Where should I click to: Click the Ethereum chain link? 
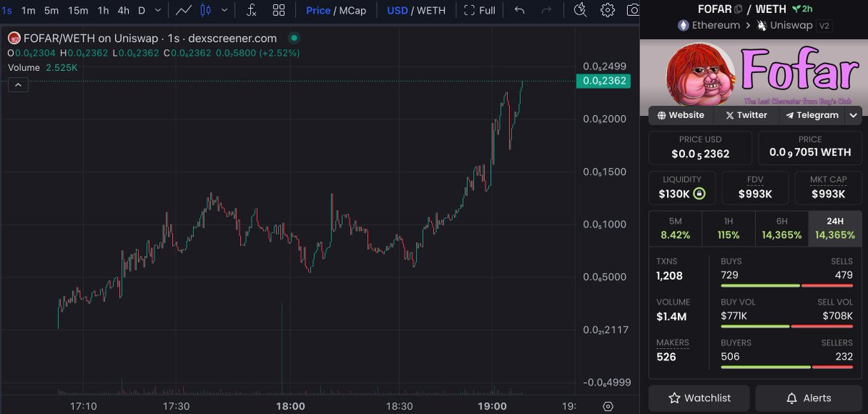709,25
